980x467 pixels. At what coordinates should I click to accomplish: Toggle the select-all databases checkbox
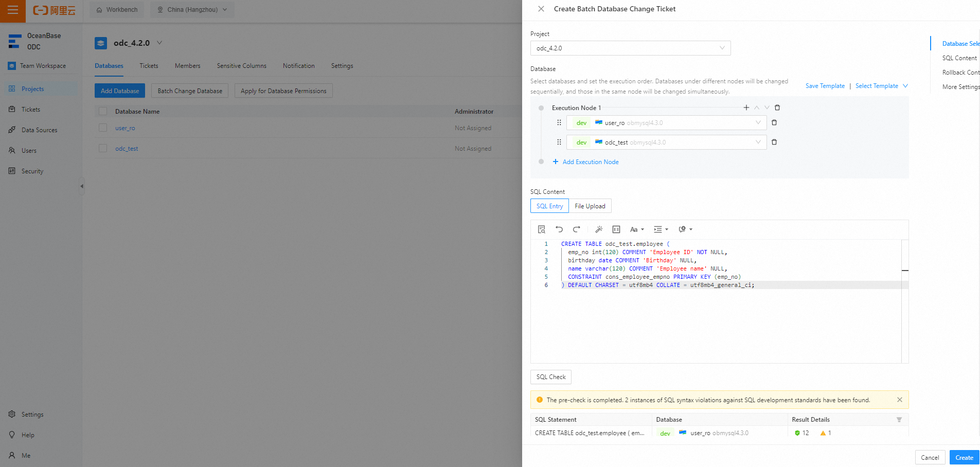pyautogui.click(x=103, y=111)
